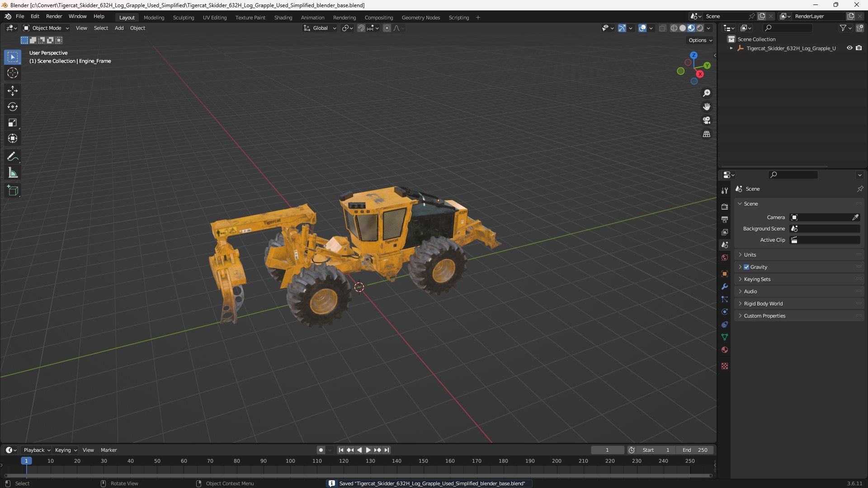Image resolution: width=868 pixels, height=488 pixels.
Task: Click the blue frame 1 playhead marker
Action: click(x=26, y=461)
